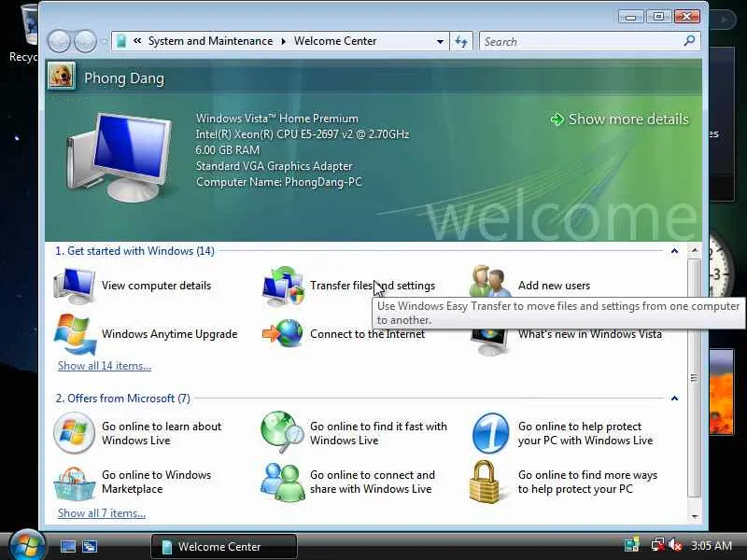747x560 pixels.
Task: Click the Windows Sidebar tray icon
Action: pos(632,545)
